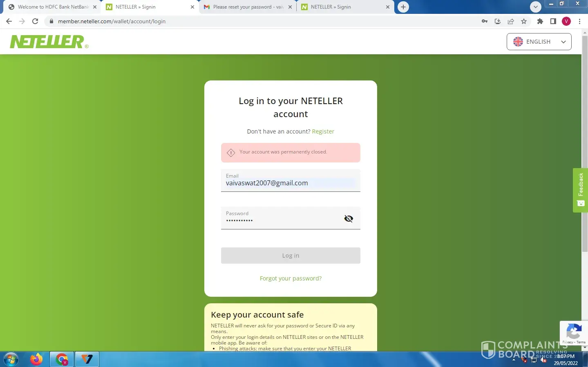Open the third taskbar app icon
This screenshot has height=367, width=588.
tap(87, 359)
